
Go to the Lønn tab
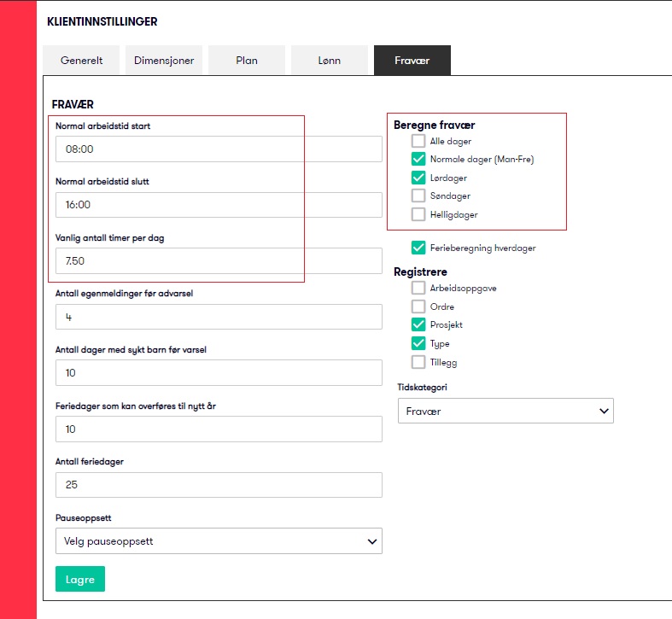click(x=329, y=61)
